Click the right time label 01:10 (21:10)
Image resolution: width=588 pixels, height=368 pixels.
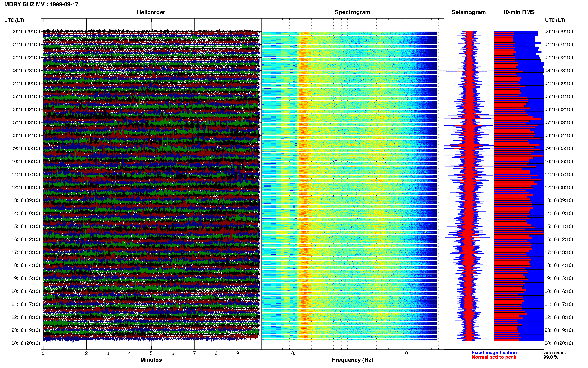(x=559, y=45)
